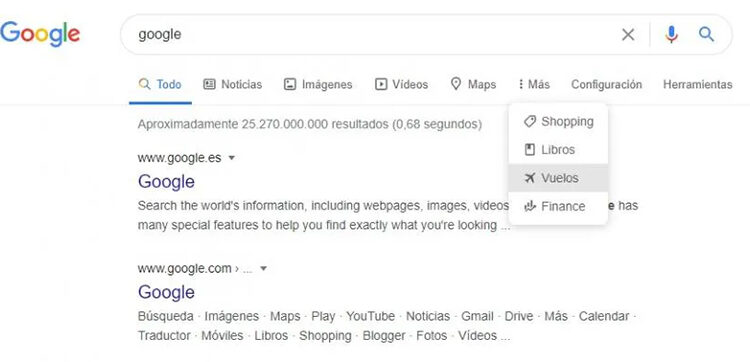Start voice search with the microphone icon
Image resolution: width=750 pixels, height=362 pixels.
[672, 34]
